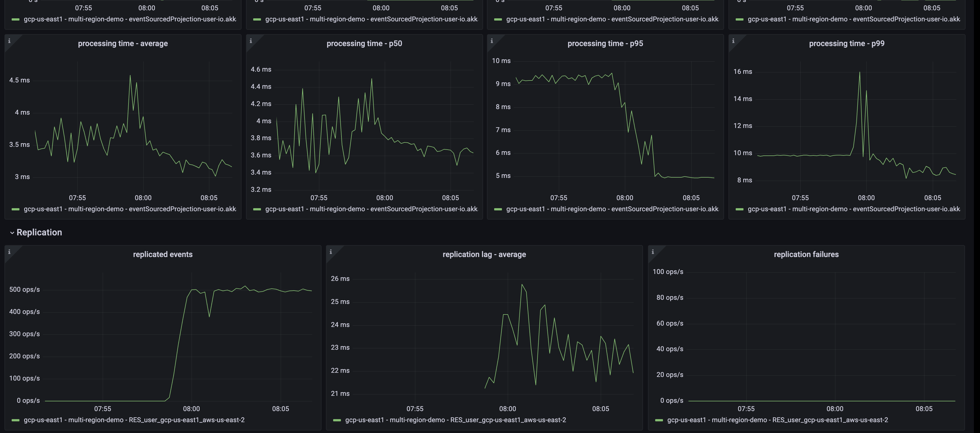Open info icon on replication lag - average panel
This screenshot has height=433, width=980.
coord(331,251)
